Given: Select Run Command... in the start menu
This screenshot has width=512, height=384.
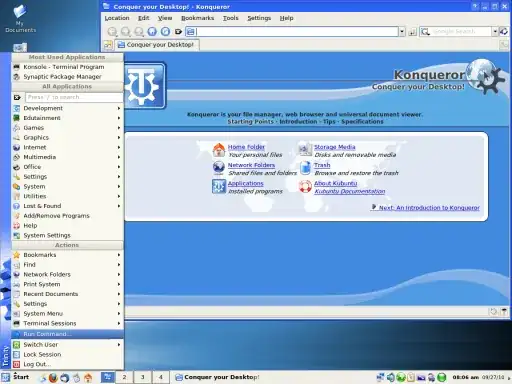Looking at the screenshot, I should 67,334.
